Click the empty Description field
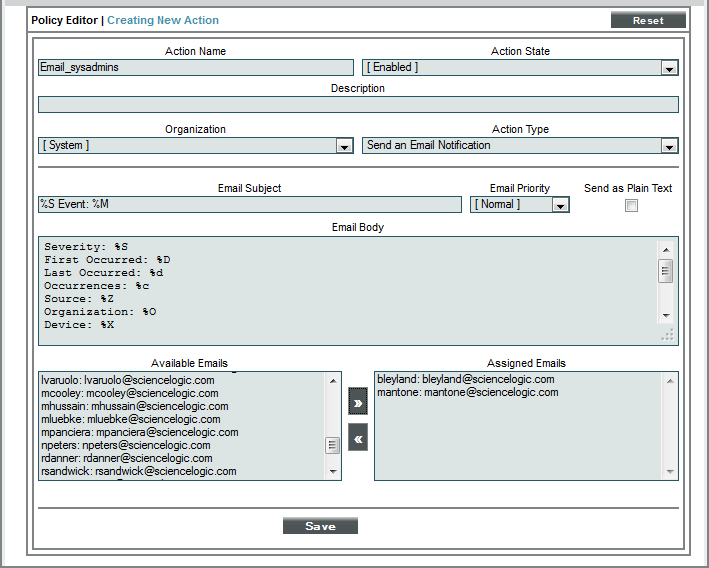The image size is (709, 568). tap(358, 104)
